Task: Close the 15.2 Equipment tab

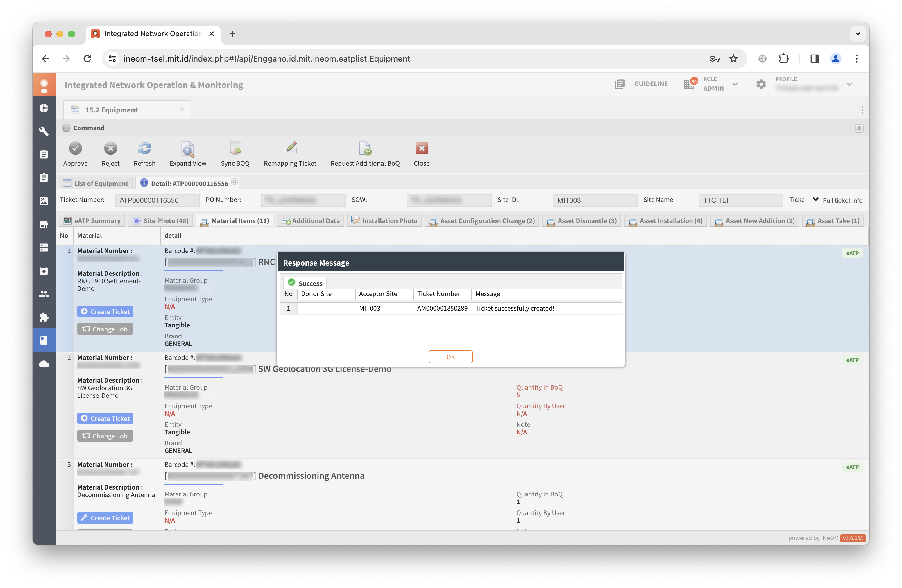Action: point(182,109)
